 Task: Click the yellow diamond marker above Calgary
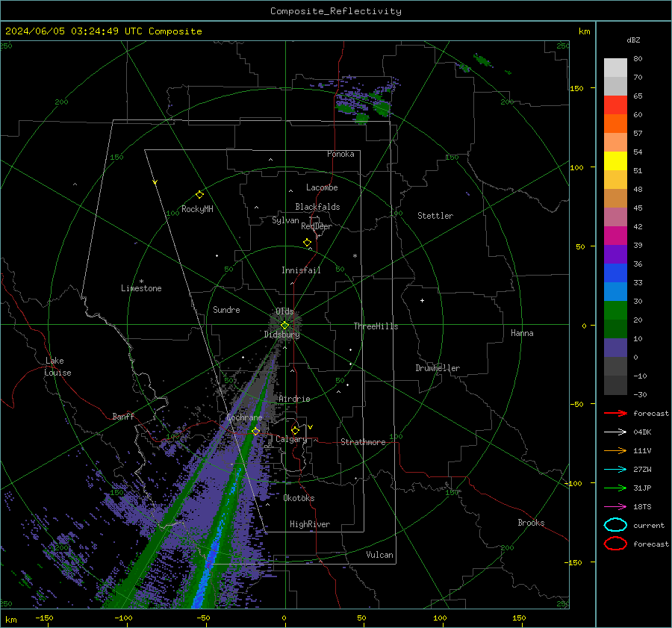(295, 430)
